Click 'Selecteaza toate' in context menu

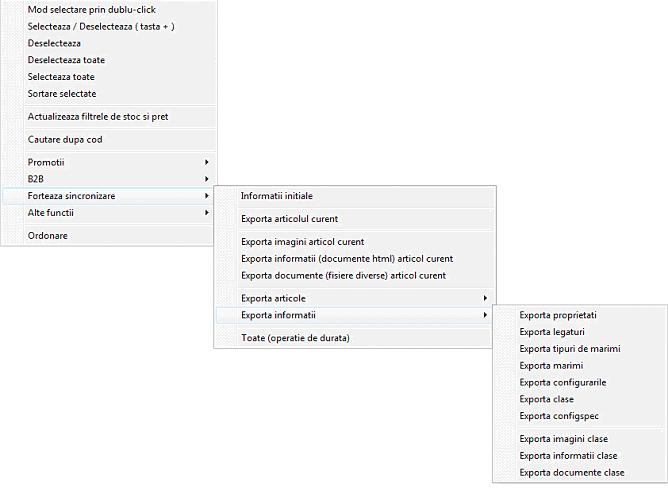pyautogui.click(x=61, y=76)
